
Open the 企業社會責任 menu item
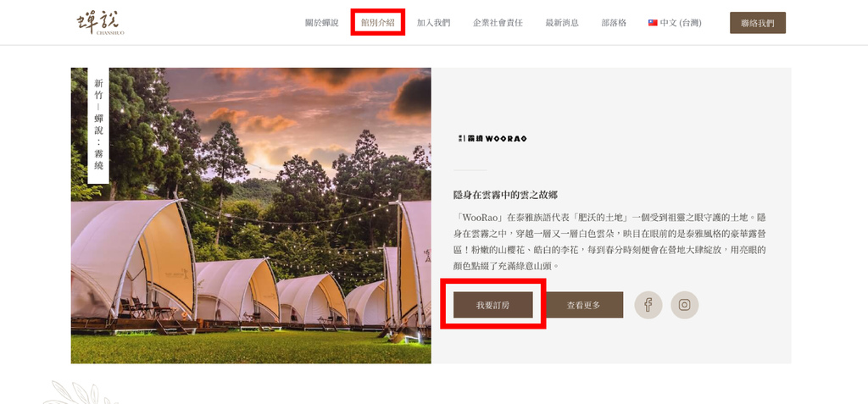(498, 23)
